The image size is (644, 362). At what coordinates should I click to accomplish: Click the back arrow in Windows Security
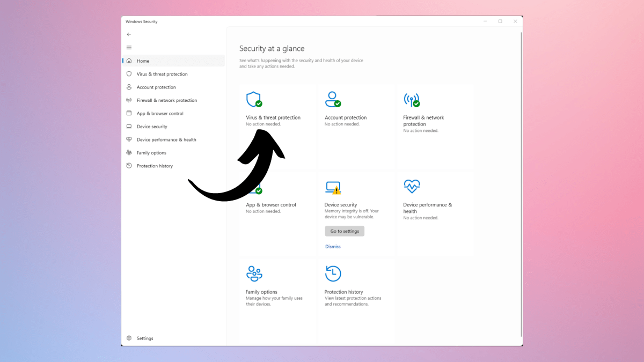point(129,34)
